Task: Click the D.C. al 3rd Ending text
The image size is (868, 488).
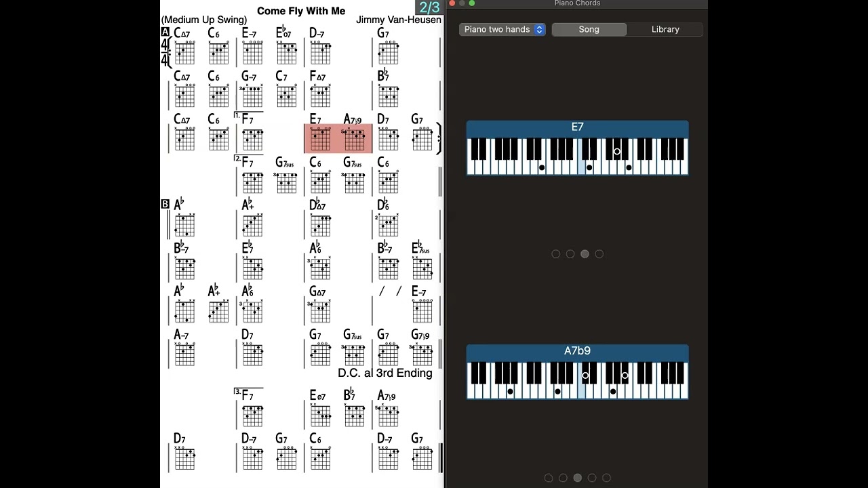Action: coord(385,373)
